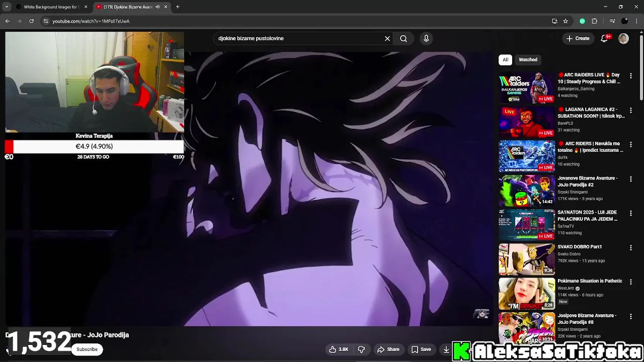Open the SA1NATON 2025 live thumbnail
Image resolution: width=644 pixels, height=362 pixels.
(527, 225)
